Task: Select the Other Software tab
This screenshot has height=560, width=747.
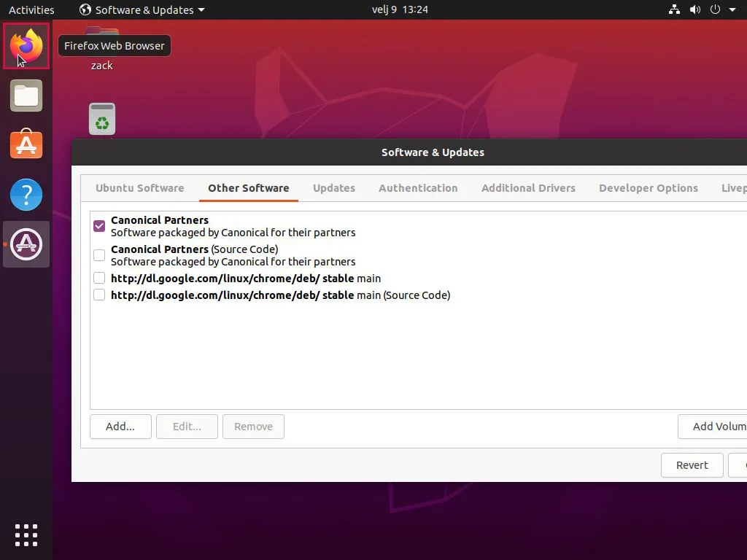Action: 249,188
